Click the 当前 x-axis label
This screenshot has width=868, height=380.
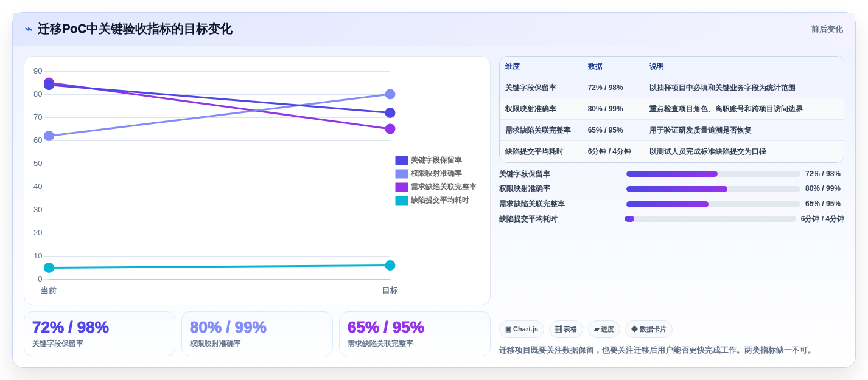[49, 291]
